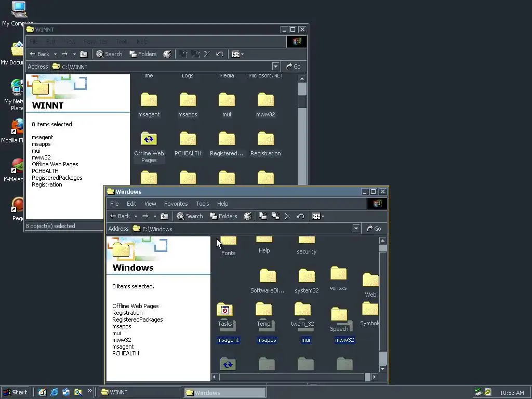Open Tools menu in Windows window

(x=203, y=204)
